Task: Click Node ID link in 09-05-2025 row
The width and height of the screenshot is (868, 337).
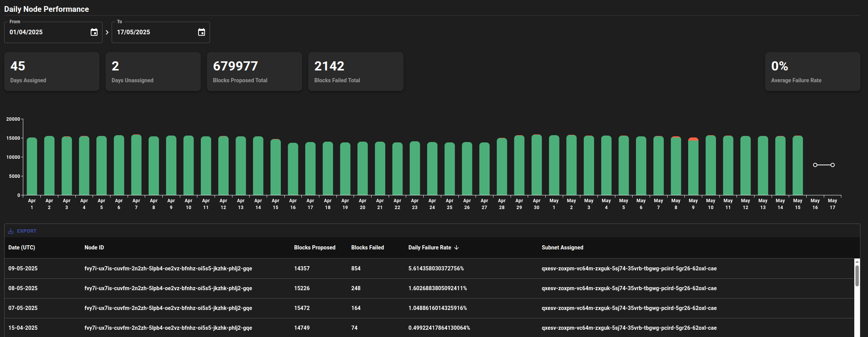Action: (168, 268)
